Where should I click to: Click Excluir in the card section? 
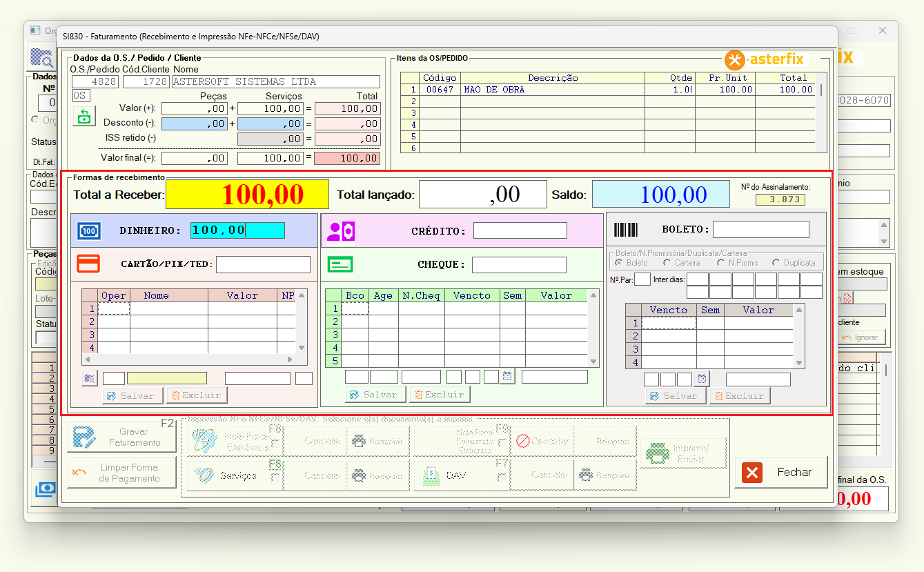[197, 395]
